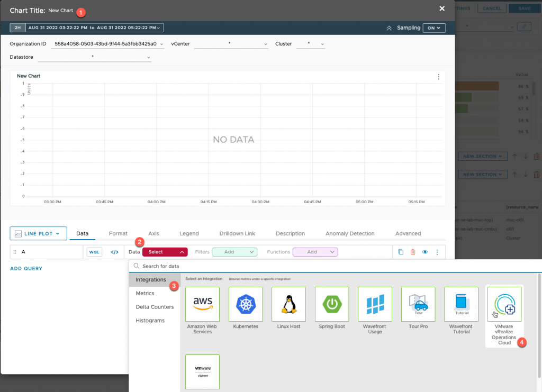
Task: Open the chart's three-dot options menu
Action: pos(438,77)
